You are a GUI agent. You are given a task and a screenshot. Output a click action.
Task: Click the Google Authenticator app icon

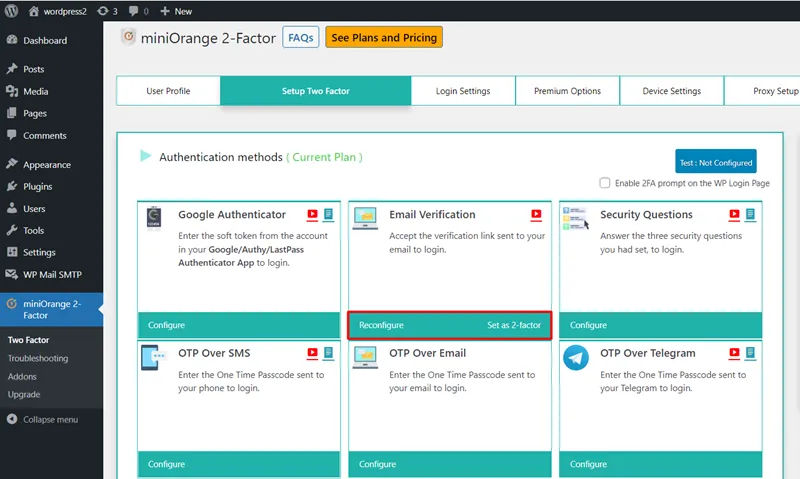tap(154, 217)
